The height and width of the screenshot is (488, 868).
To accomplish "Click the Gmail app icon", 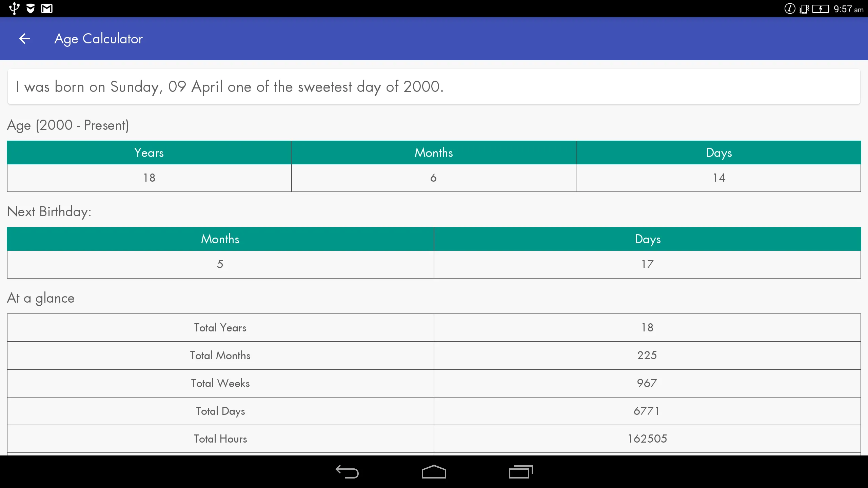I will pyautogui.click(x=46, y=8).
